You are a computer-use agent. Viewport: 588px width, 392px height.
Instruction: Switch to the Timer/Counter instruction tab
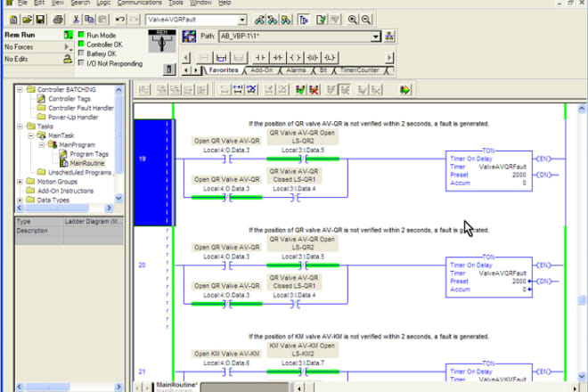click(359, 70)
